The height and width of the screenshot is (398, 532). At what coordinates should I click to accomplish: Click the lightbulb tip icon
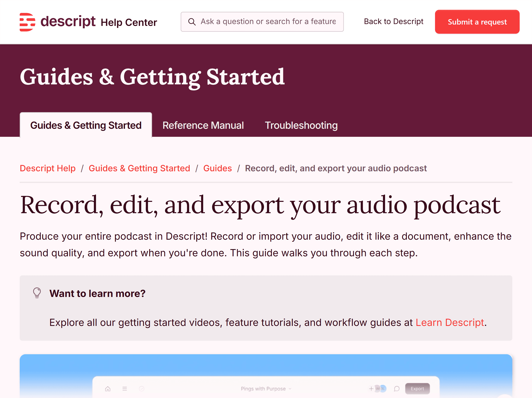point(37,293)
